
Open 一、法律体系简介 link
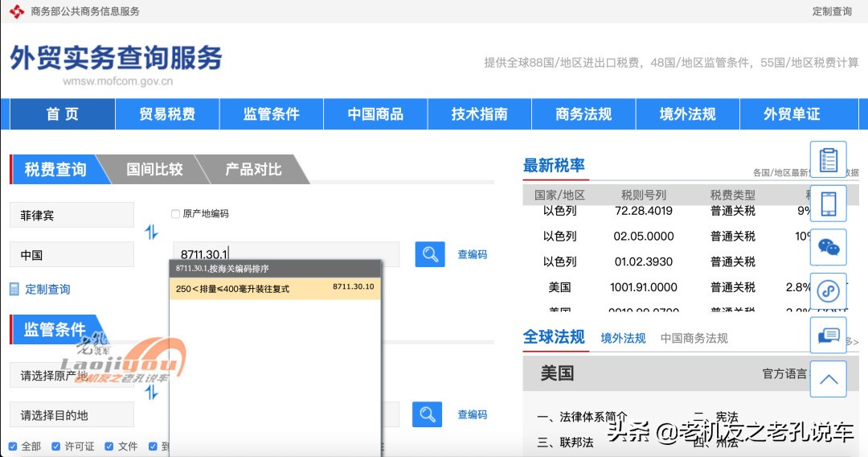(x=583, y=417)
